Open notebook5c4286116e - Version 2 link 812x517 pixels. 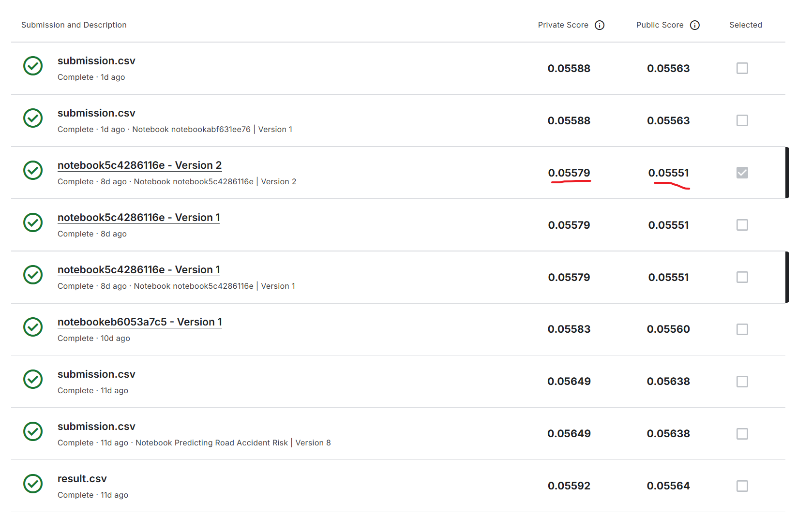pos(139,165)
